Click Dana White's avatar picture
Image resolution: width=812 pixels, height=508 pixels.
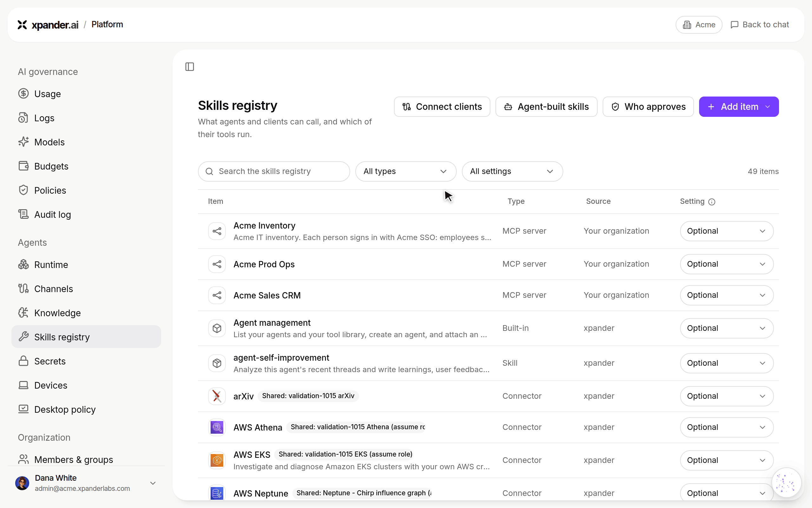coord(22,483)
